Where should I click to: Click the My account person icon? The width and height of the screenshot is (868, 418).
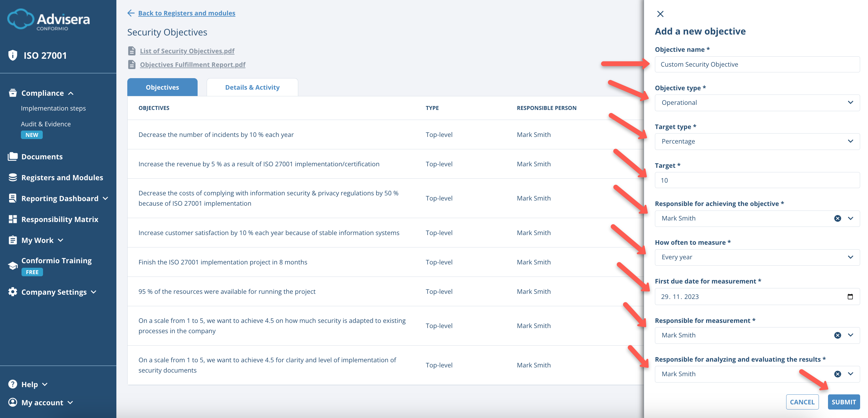[x=13, y=402]
